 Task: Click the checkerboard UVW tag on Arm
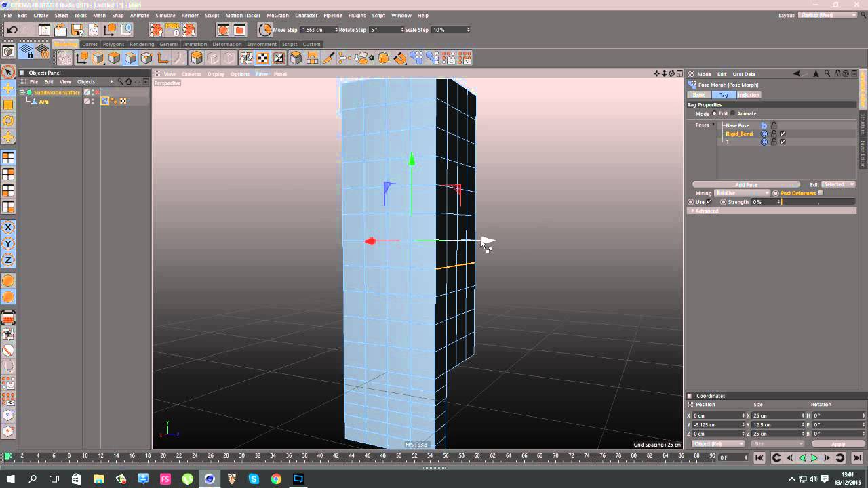point(123,101)
